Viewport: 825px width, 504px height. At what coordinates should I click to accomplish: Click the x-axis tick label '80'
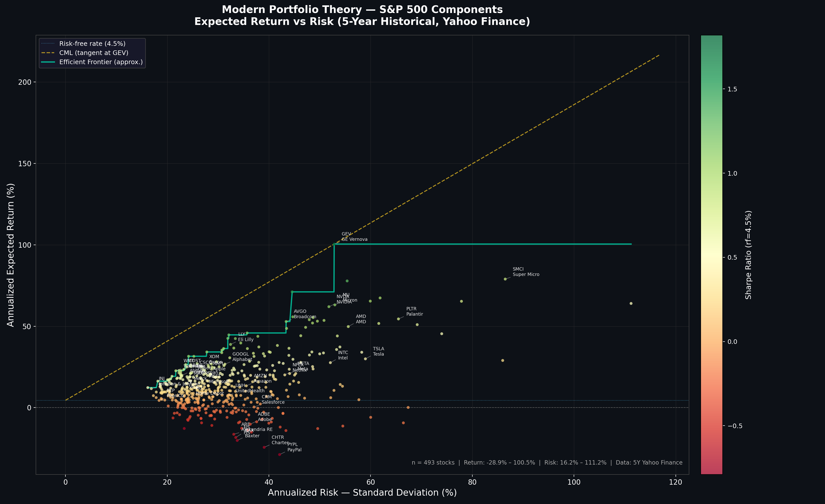(472, 482)
